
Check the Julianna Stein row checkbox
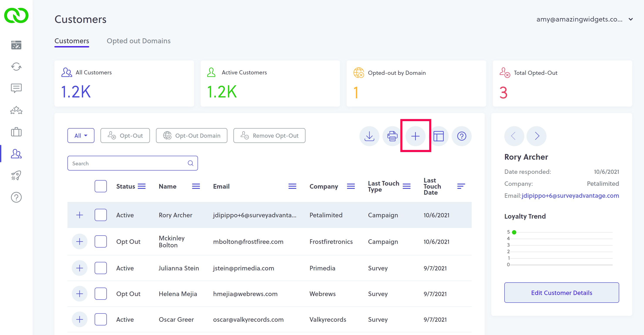tap(101, 268)
